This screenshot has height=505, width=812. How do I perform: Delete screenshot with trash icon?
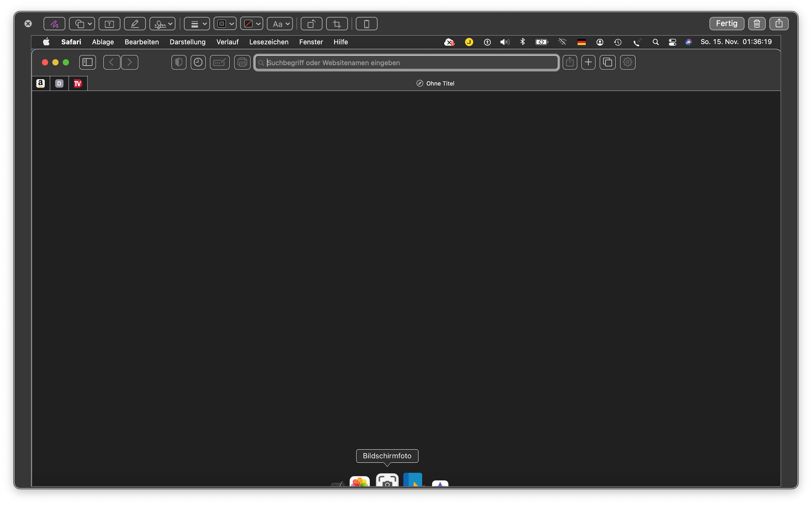pos(757,23)
